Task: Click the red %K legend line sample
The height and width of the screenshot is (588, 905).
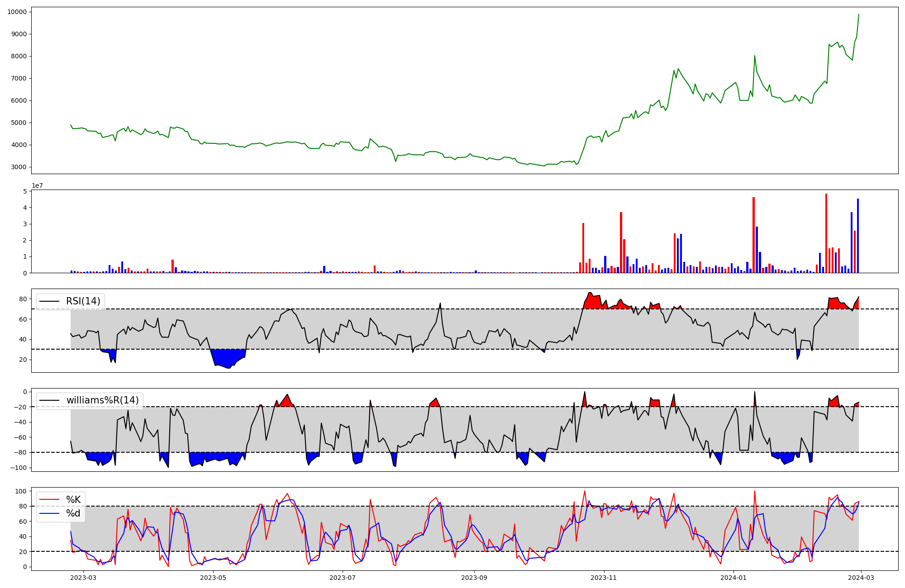Action: 49,499
